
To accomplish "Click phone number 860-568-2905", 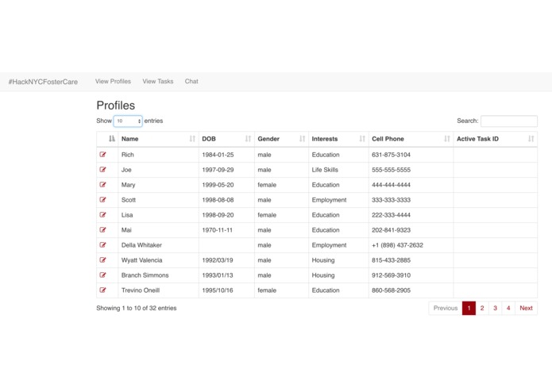I will (391, 290).
